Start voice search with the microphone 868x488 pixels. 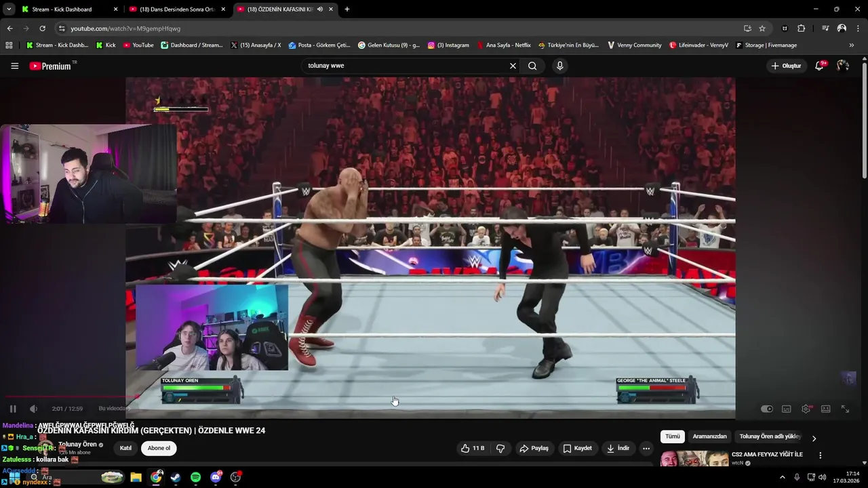coord(559,66)
